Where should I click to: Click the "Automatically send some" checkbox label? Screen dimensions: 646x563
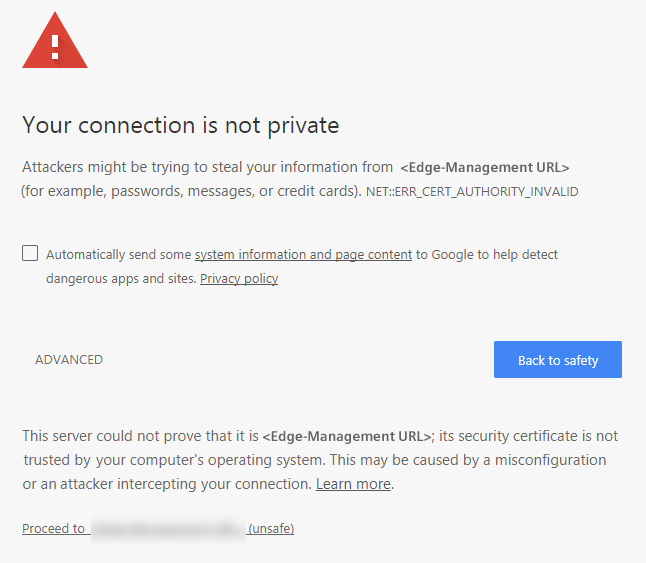119,255
